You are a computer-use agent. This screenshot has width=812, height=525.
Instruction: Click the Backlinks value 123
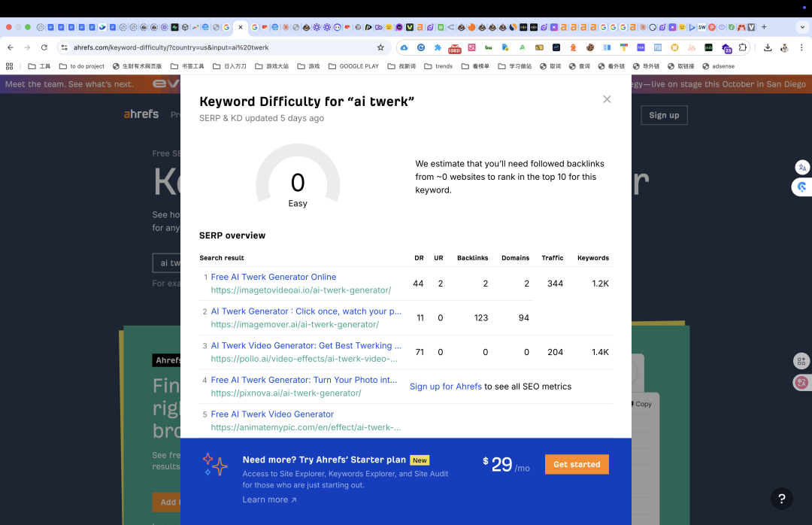coord(480,317)
